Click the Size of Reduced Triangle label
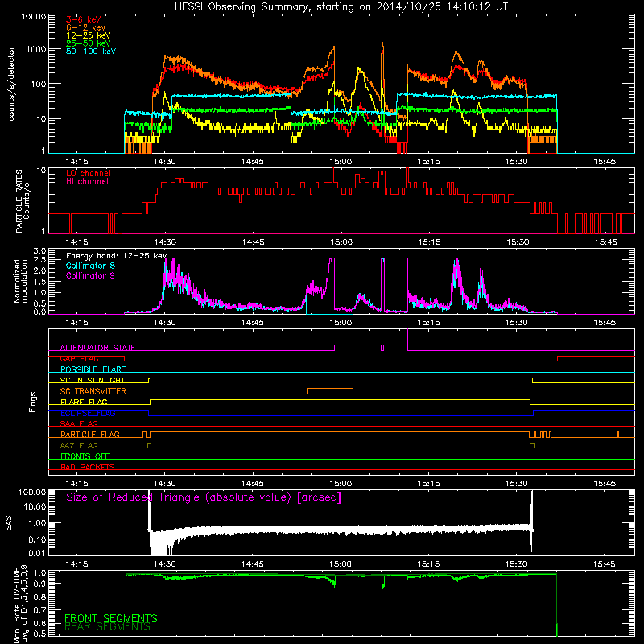This screenshot has height=644, width=644. click(204, 497)
